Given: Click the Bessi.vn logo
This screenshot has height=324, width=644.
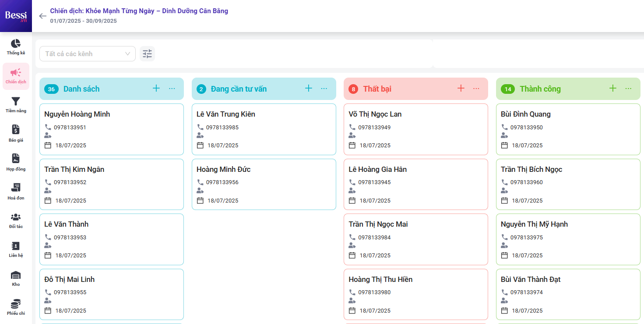Looking at the screenshot, I should (16, 16).
